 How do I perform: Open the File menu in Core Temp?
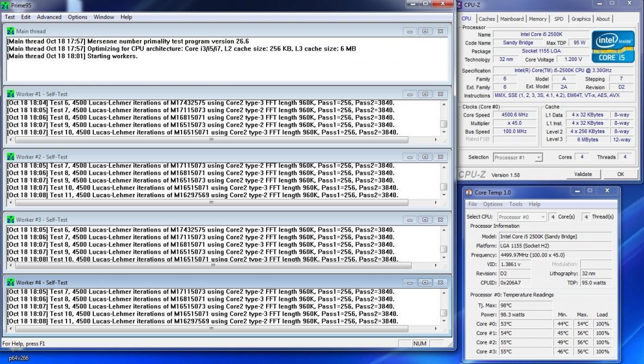pos(473,204)
